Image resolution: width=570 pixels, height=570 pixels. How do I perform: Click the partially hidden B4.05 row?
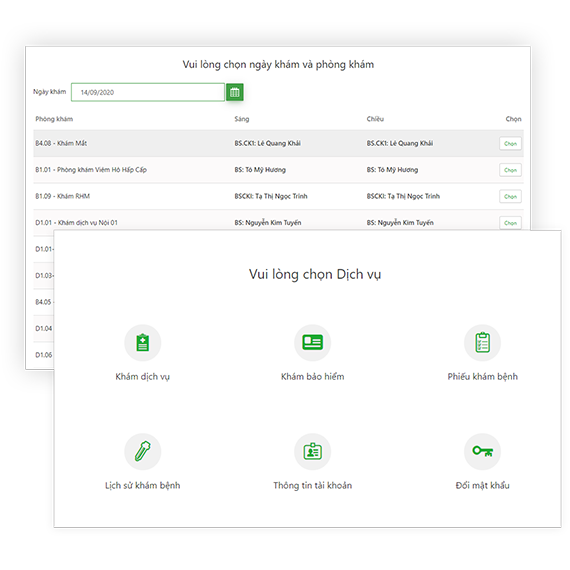point(44,302)
